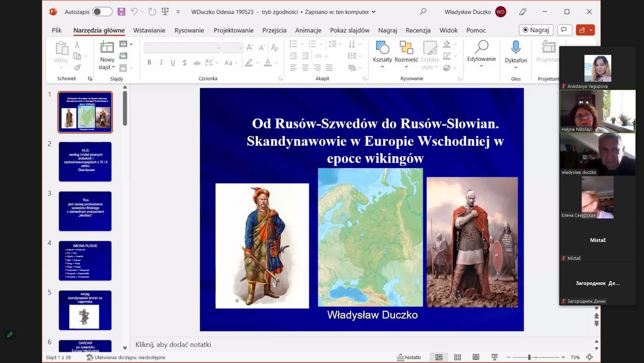
Task: Click the Nowy slajd icon
Action: tap(107, 48)
